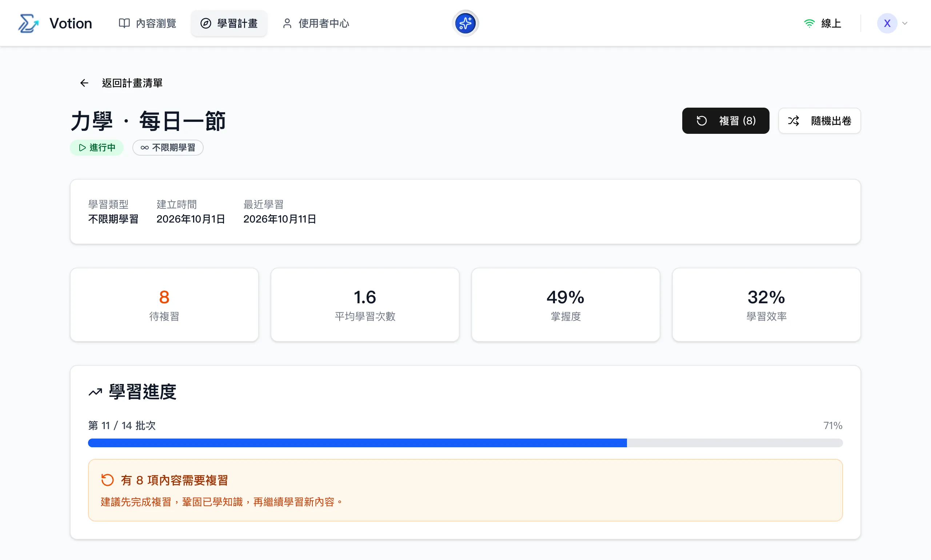
Task: Click the blue learning progress bar
Action: coord(465,443)
